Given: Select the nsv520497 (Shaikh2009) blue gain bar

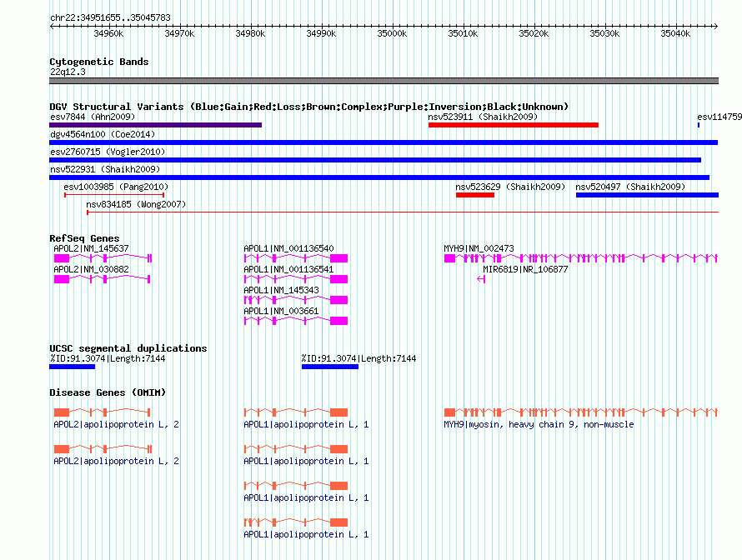Looking at the screenshot, I should (647, 195).
